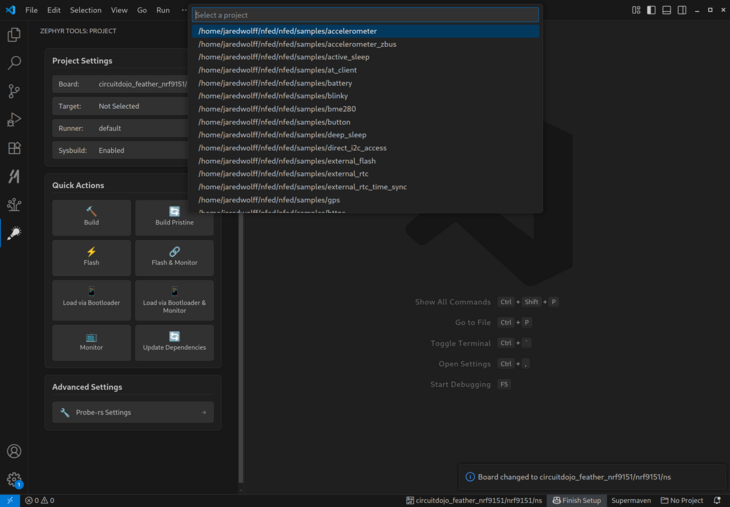Change the Target Not Selected row
This screenshot has width=730, height=507.
click(122, 106)
